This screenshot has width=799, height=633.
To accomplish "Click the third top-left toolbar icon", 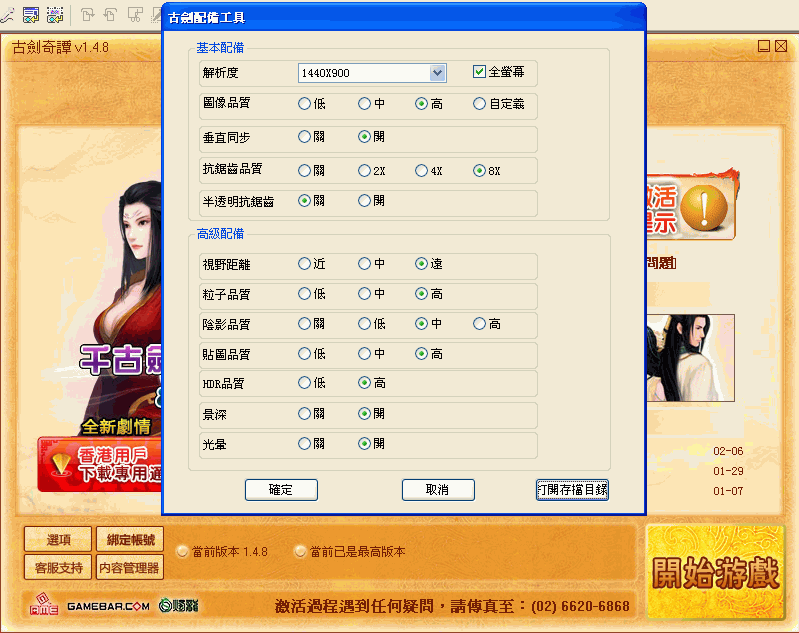I will [55, 15].
